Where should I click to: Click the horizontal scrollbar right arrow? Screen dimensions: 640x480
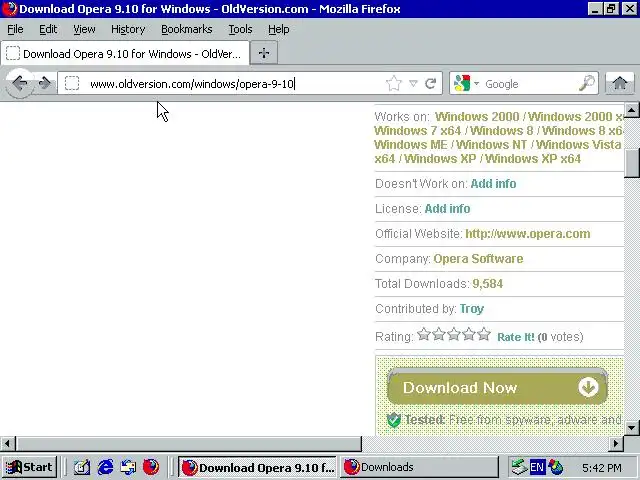(616, 443)
